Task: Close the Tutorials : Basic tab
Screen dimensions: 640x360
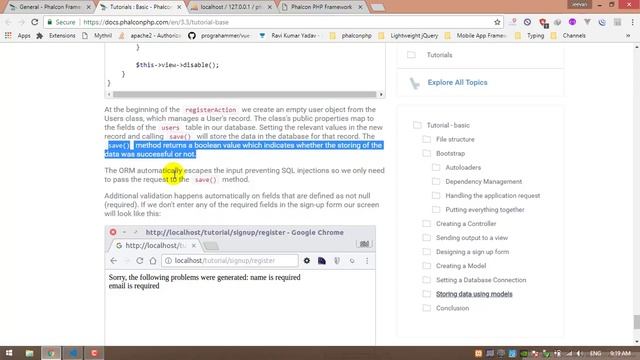Action: [179, 7]
